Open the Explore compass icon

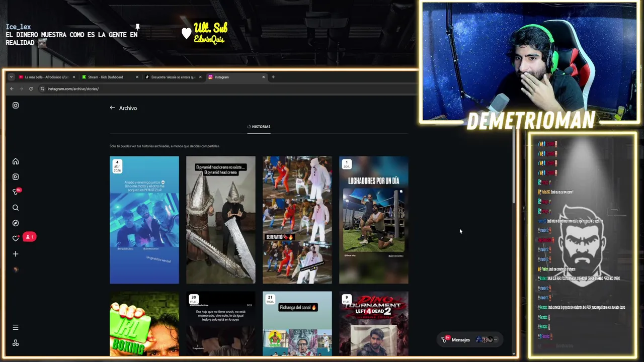click(16, 223)
